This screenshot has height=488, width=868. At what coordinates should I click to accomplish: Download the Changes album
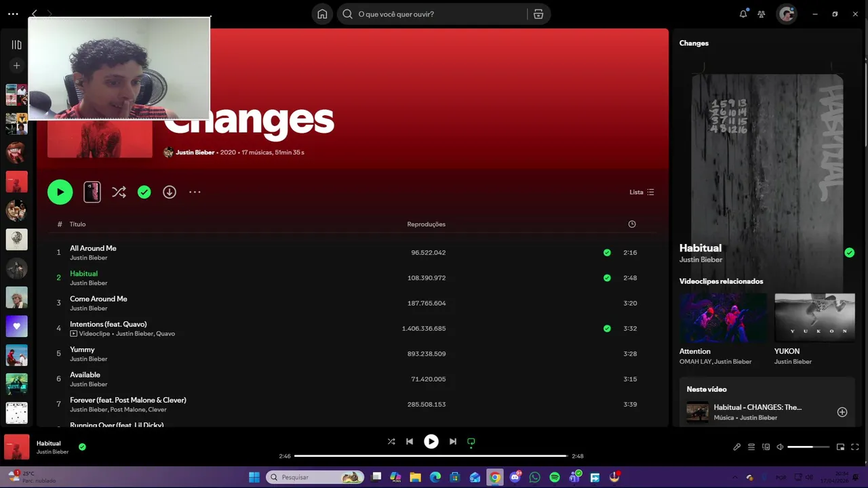[x=170, y=192]
